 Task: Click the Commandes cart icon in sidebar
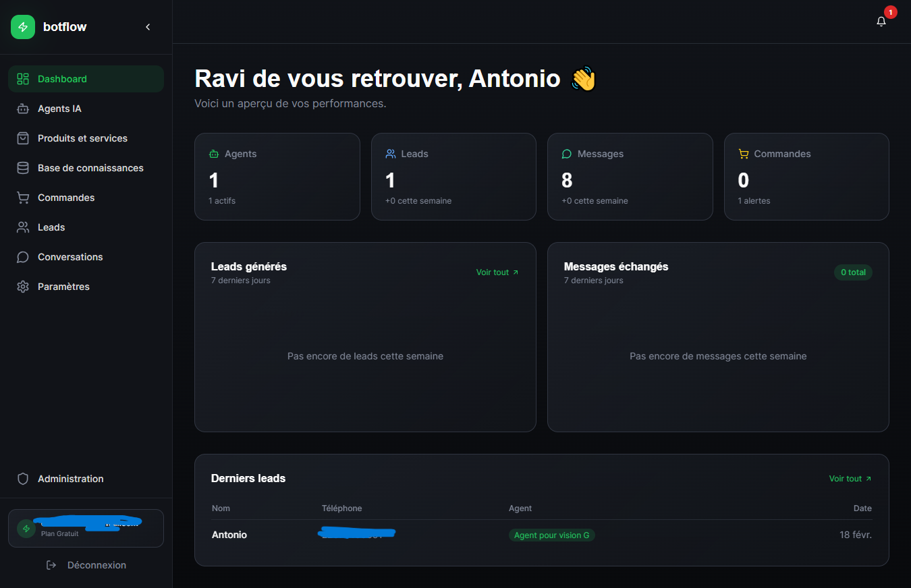coord(23,198)
